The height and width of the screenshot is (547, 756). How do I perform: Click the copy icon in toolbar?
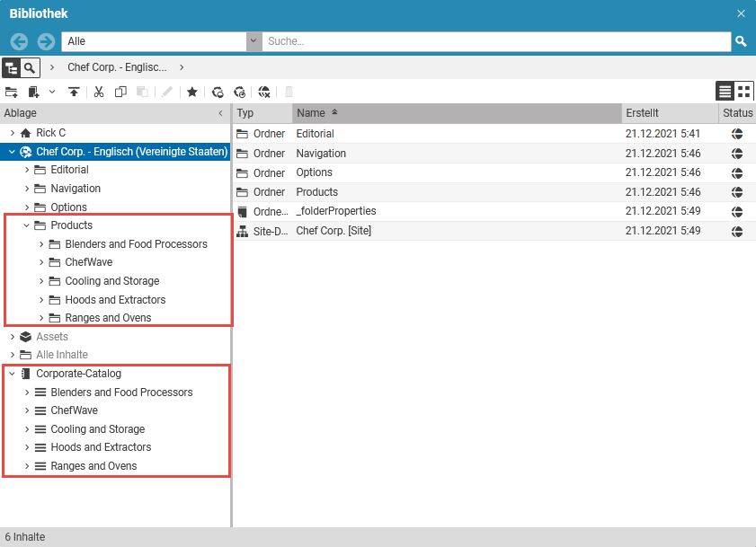[120, 92]
